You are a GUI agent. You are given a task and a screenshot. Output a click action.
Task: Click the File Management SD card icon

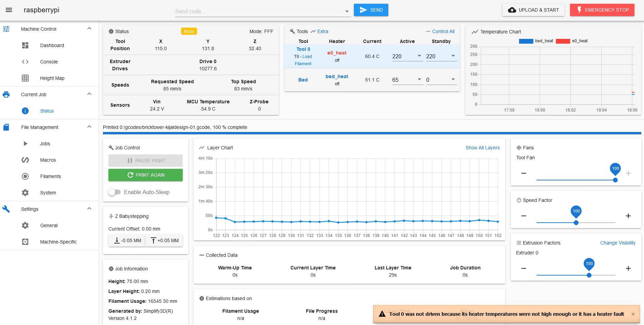(6, 127)
